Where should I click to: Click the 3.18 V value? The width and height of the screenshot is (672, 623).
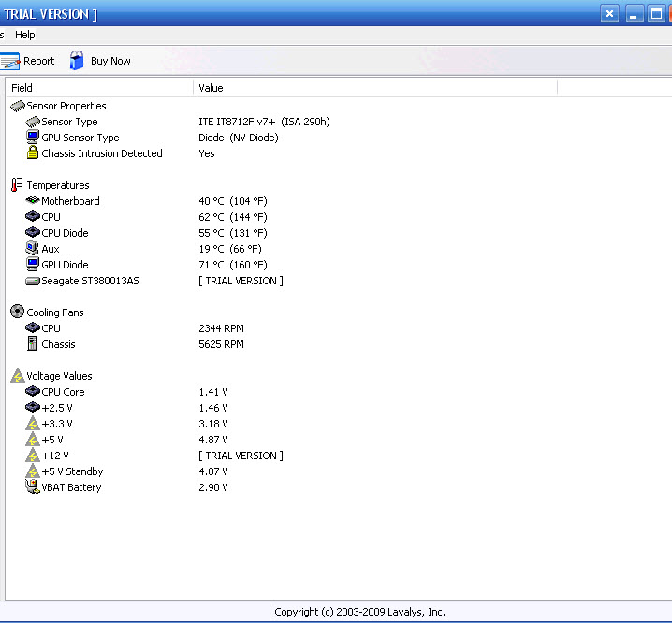(x=213, y=424)
